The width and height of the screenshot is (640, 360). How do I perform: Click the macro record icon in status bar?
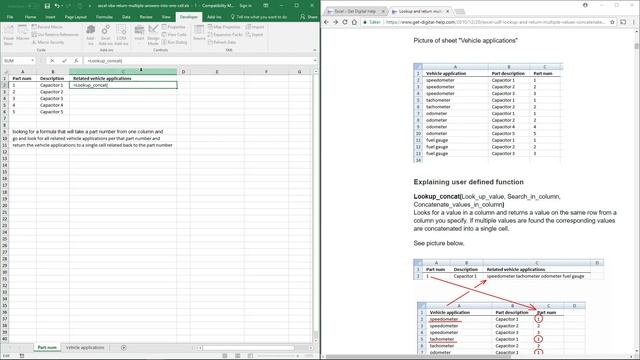pyautogui.click(x=22, y=356)
